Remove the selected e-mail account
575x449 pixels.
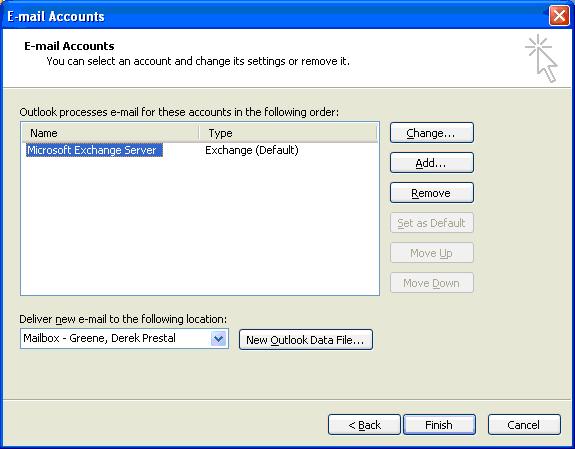(x=432, y=193)
